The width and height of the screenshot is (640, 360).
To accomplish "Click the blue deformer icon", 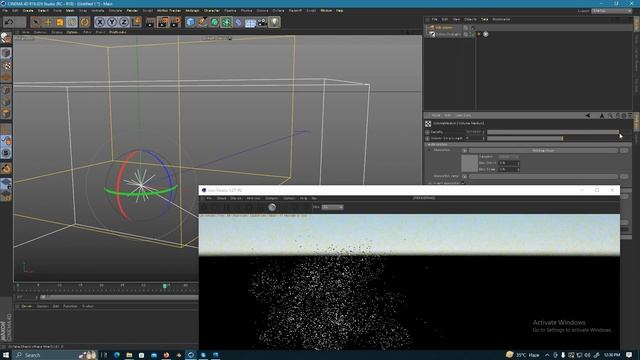I will pos(238,22).
